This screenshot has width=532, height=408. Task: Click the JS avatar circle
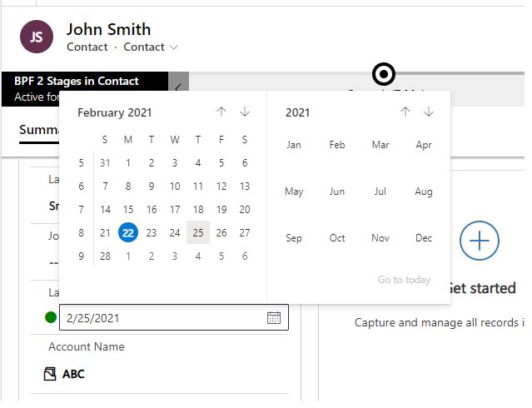[37, 37]
